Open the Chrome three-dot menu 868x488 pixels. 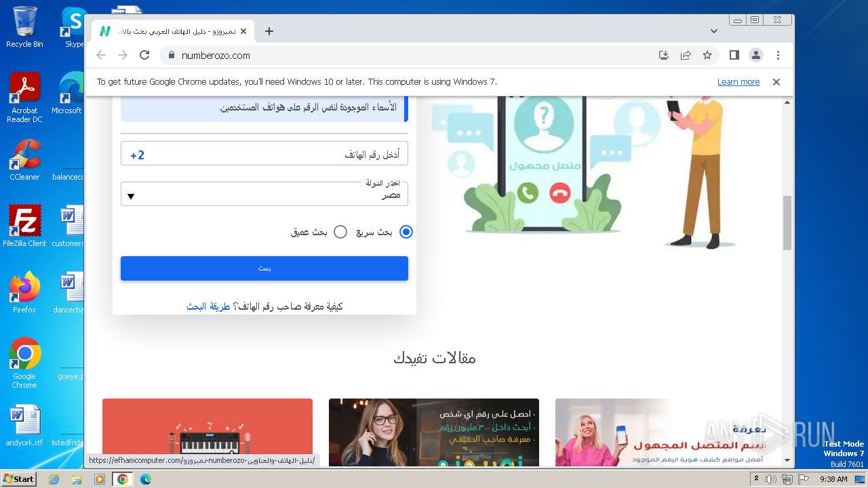(778, 55)
